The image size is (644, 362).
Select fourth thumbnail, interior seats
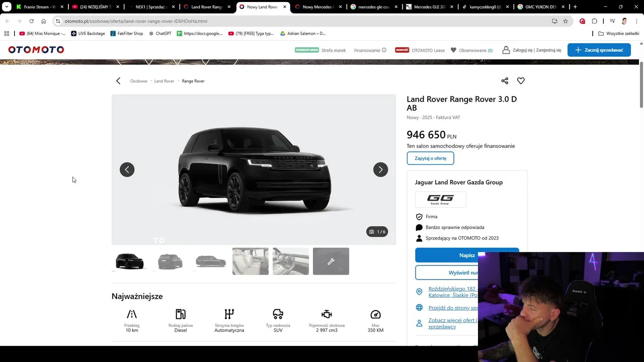(251, 261)
